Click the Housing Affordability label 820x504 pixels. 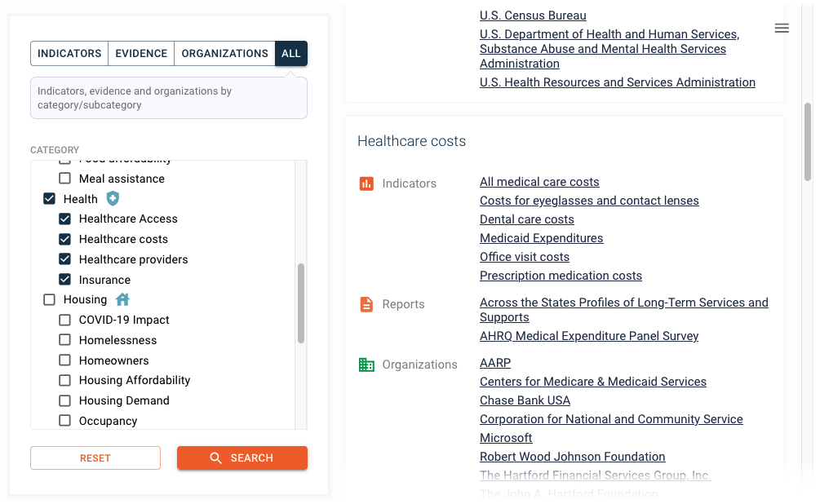tap(135, 380)
